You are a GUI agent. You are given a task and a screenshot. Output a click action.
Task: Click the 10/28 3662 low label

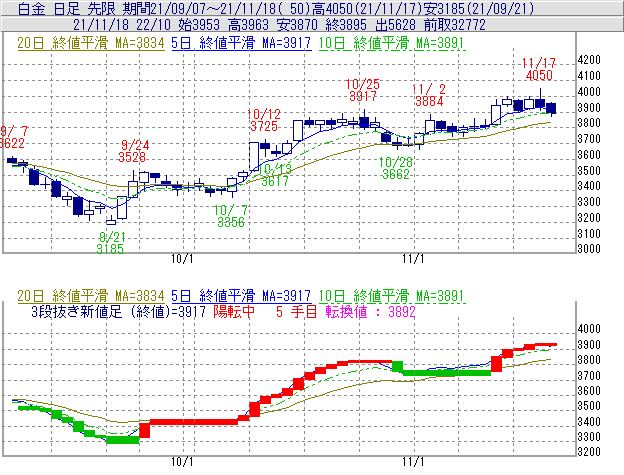pos(396,168)
